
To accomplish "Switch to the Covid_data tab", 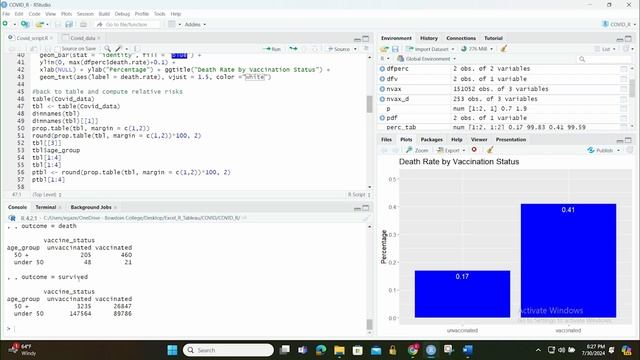I will (82, 38).
